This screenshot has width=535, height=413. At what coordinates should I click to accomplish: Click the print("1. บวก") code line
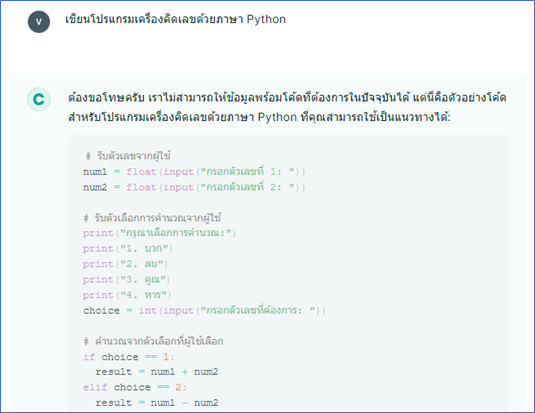(128, 248)
